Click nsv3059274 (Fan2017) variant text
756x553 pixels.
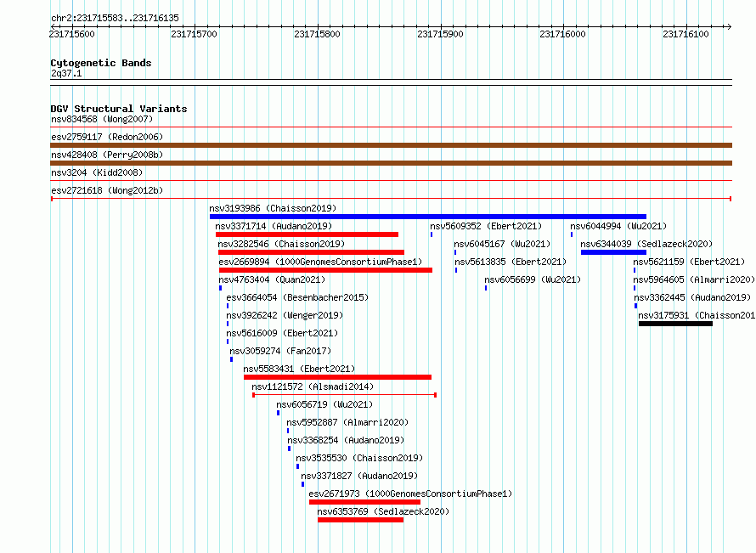pos(280,351)
